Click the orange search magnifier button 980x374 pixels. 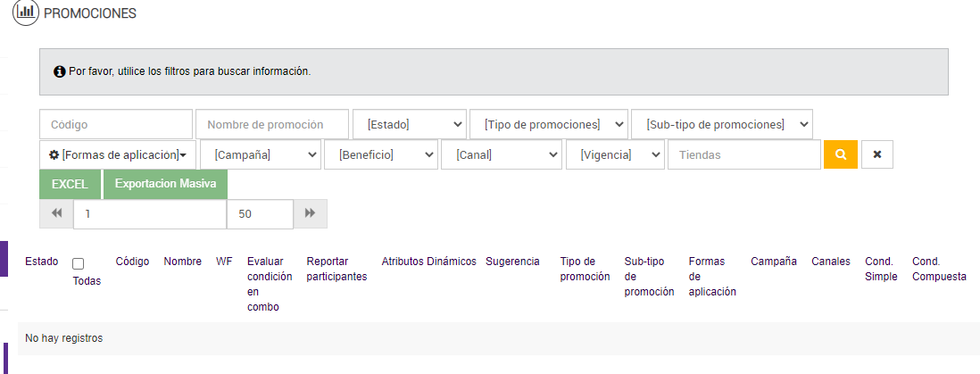[x=840, y=154]
